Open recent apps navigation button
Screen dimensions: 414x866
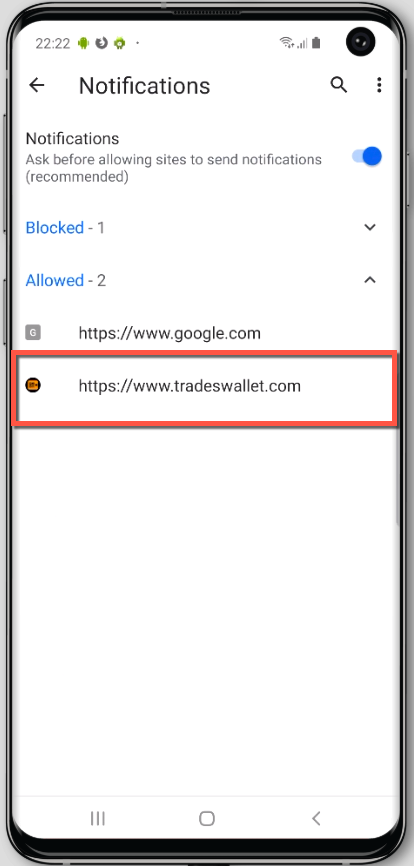click(98, 819)
